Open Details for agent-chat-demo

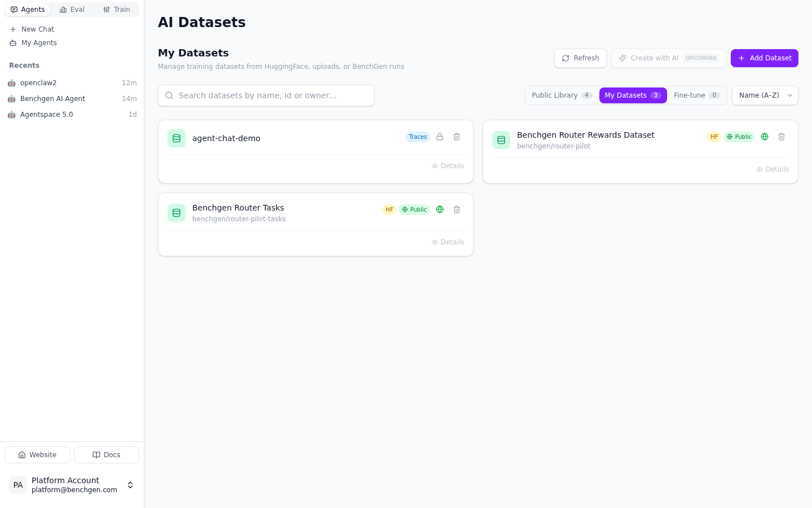click(448, 166)
